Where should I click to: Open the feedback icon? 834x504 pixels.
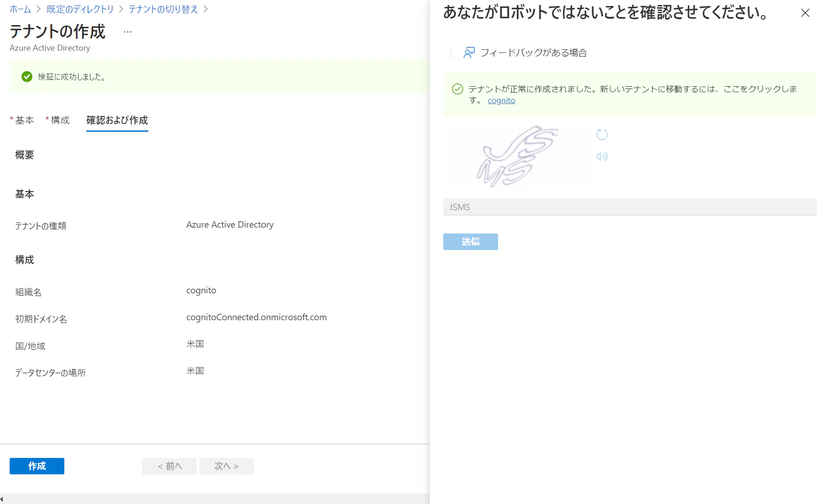pyautogui.click(x=469, y=52)
